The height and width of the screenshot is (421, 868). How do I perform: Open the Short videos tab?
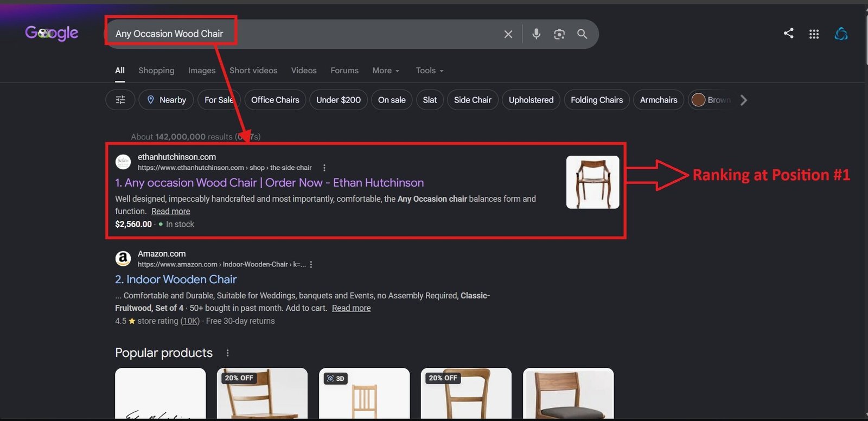pos(253,71)
